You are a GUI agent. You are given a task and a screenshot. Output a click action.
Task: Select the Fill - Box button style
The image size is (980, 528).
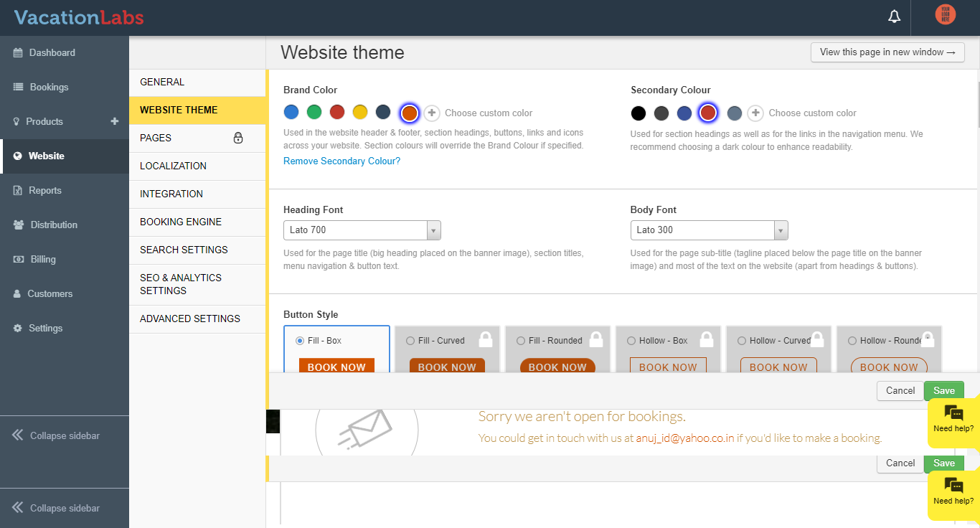[x=300, y=341]
